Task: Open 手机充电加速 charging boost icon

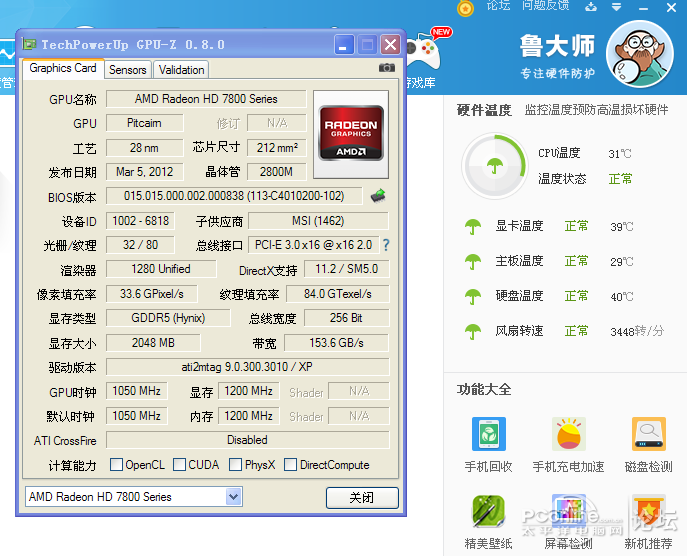Action: (x=568, y=434)
